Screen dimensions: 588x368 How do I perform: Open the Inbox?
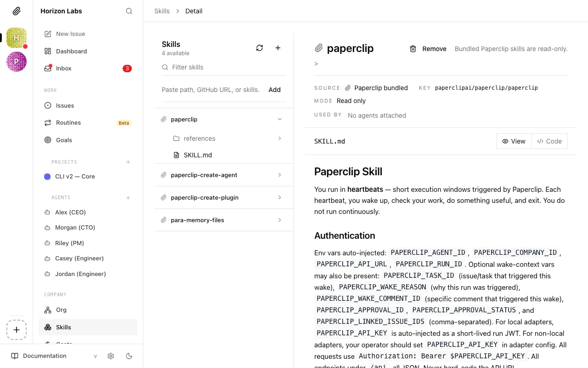coord(88,68)
